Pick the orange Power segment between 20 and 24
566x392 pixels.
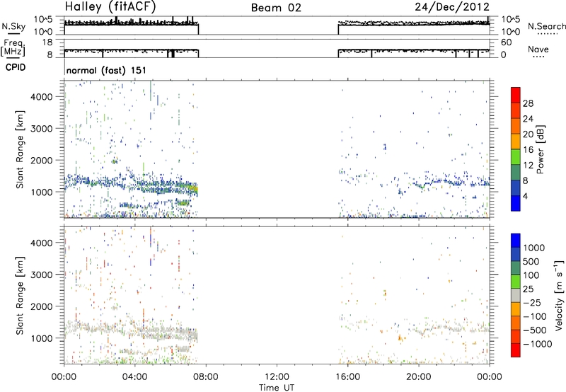tap(516, 126)
